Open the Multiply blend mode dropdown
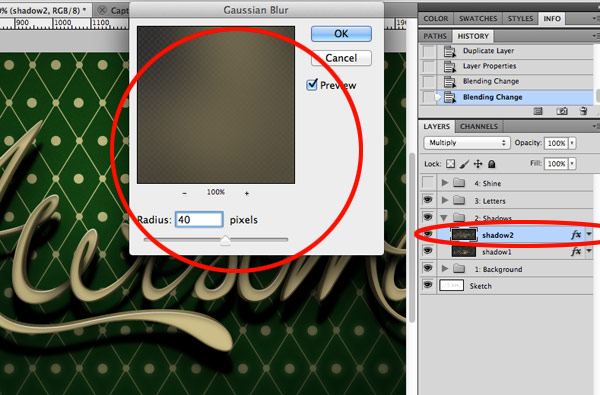 pos(467,143)
